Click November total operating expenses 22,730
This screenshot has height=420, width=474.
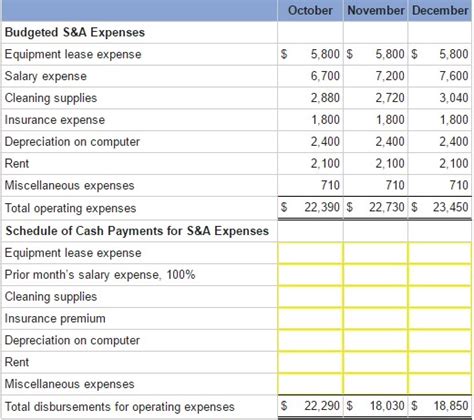[387, 207]
